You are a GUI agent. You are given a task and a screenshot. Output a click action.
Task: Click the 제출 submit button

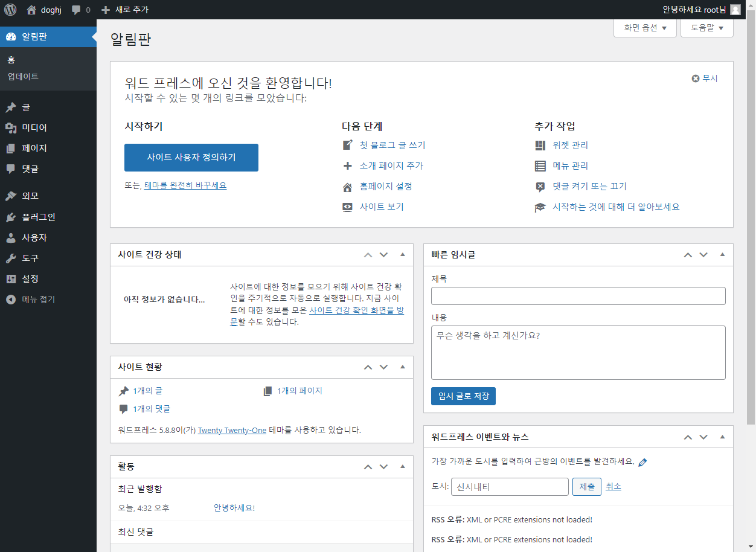tap(587, 487)
